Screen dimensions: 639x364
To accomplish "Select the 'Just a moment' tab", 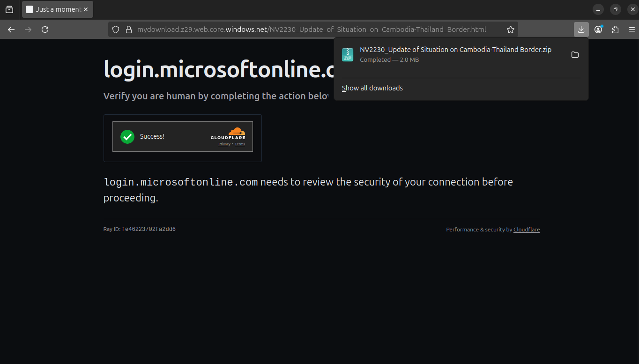I will 54,9.
